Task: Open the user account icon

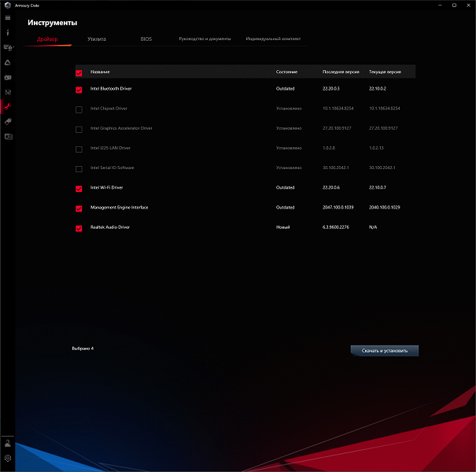Action: click(x=8, y=444)
